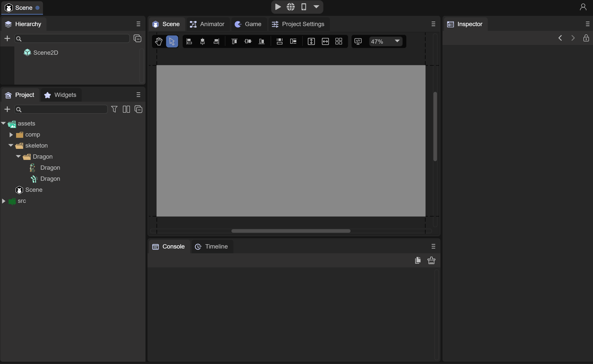
Task: Toggle two-column layout in Project panel
Action: point(126,109)
